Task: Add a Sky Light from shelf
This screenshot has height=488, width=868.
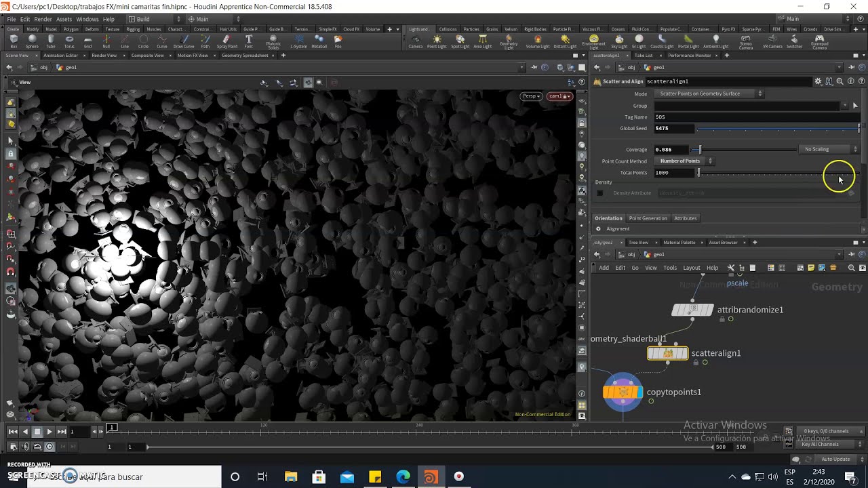Action: 619,42
